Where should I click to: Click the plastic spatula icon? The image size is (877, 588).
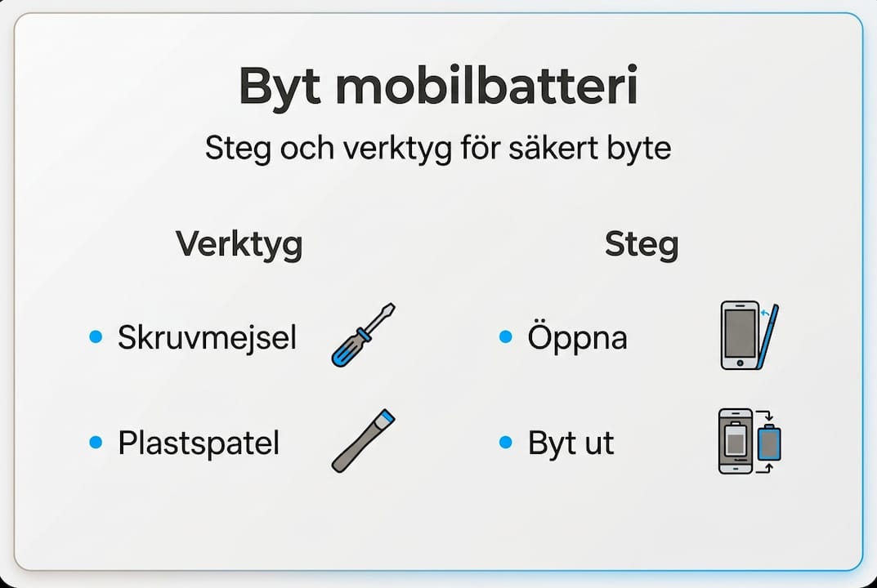(x=363, y=440)
